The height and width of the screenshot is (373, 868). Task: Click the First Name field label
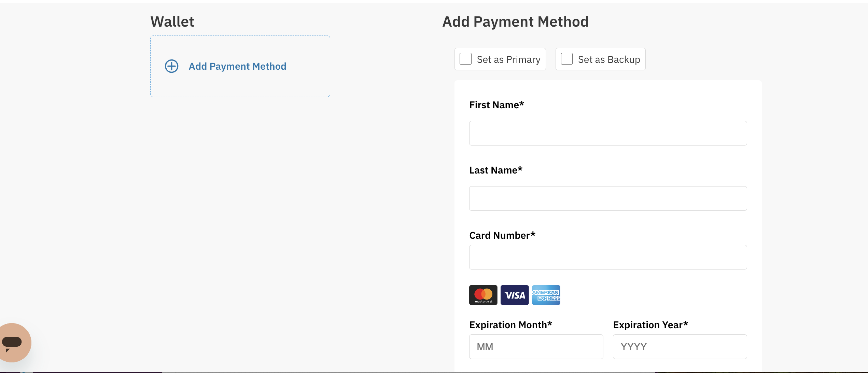(x=496, y=105)
